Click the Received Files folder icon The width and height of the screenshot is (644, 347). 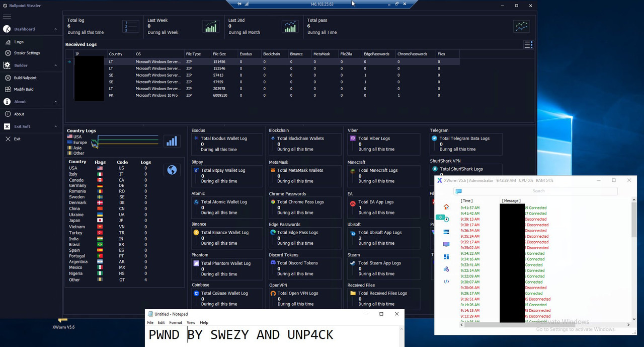(x=353, y=293)
